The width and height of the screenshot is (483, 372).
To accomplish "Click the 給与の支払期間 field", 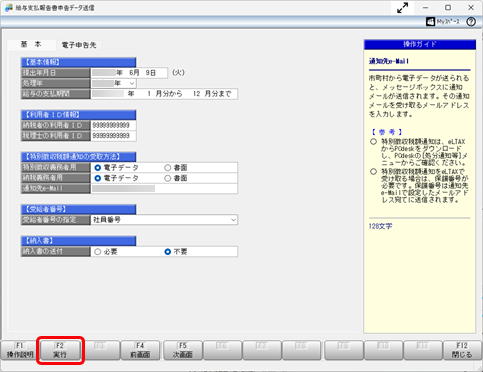I will click(x=164, y=94).
